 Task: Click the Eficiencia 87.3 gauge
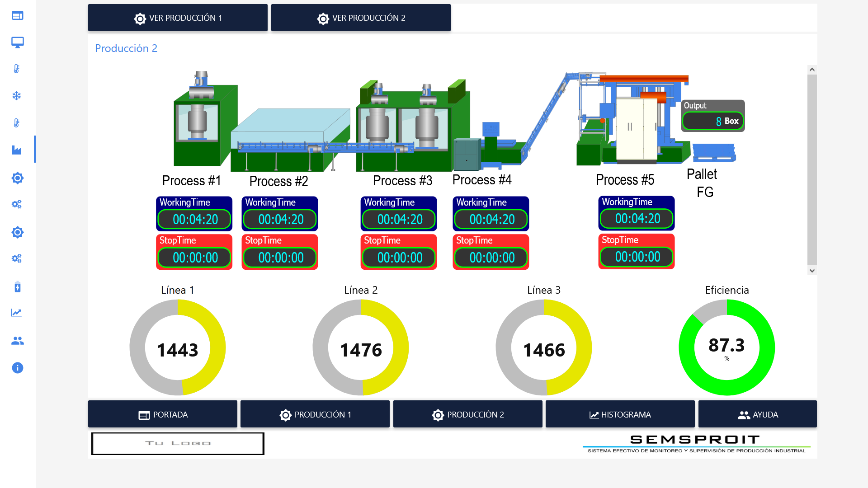click(x=726, y=347)
